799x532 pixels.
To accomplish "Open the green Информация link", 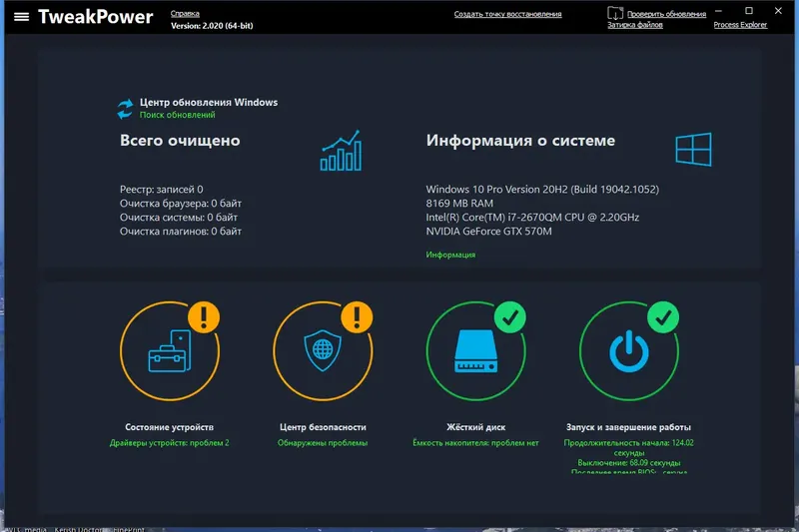I will pyautogui.click(x=450, y=255).
